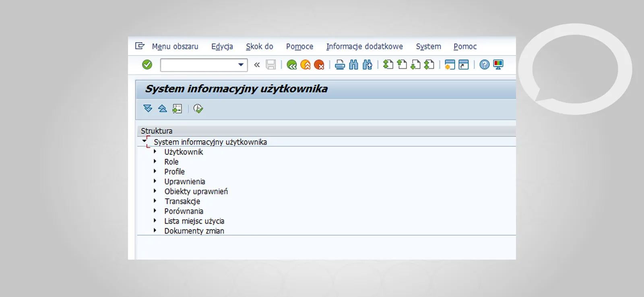
Task: Click the Find binoculars icon
Action: 354,65
